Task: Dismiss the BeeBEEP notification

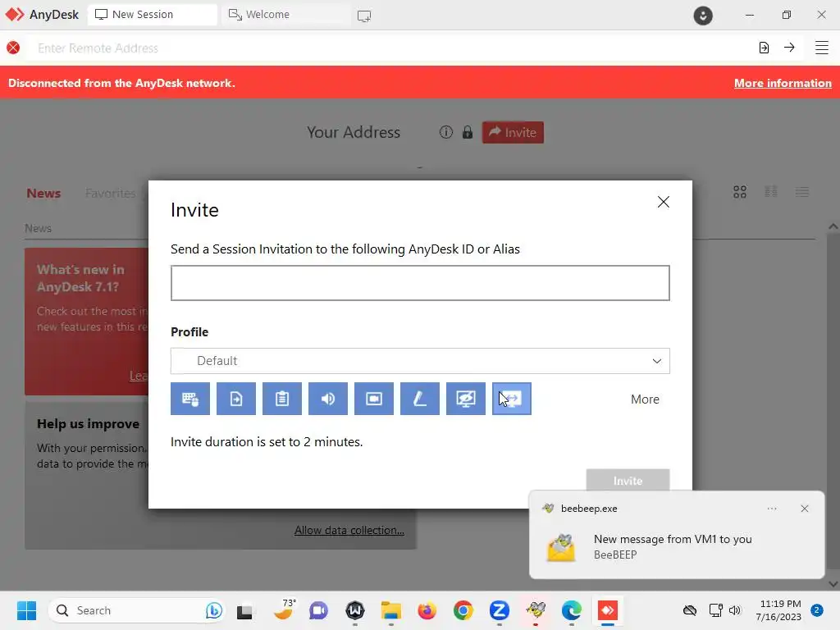Action: pyautogui.click(x=805, y=509)
